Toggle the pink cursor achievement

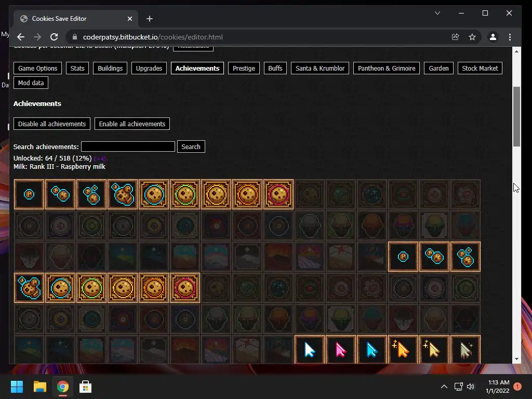(341, 350)
